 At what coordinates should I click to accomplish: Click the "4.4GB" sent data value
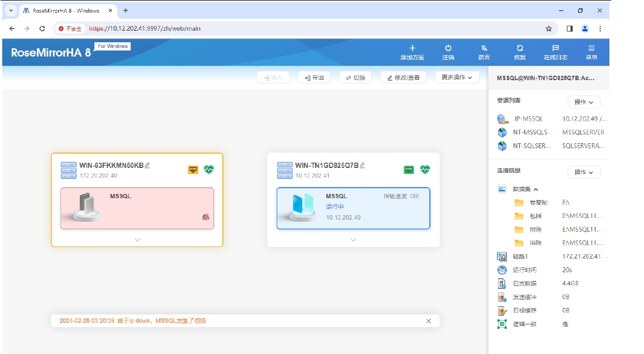point(570,283)
